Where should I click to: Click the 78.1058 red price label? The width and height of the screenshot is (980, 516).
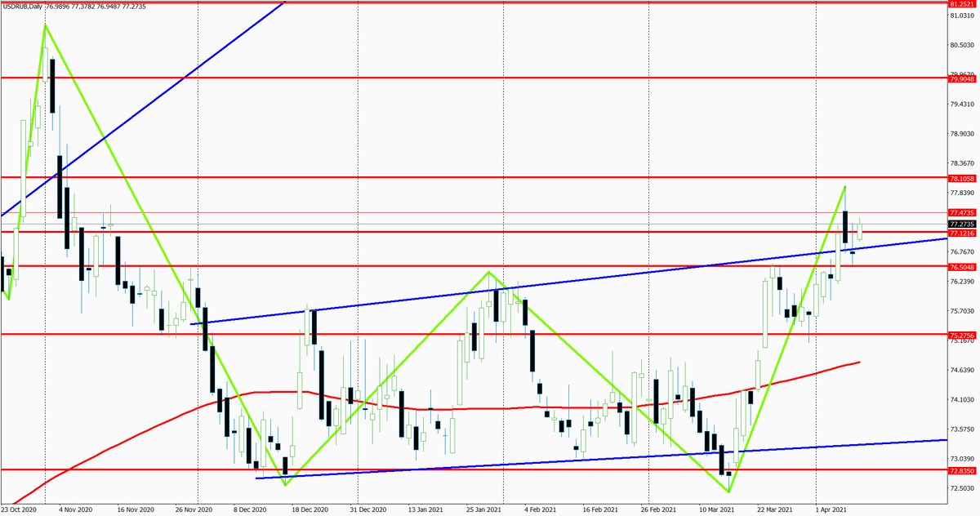coord(963,178)
